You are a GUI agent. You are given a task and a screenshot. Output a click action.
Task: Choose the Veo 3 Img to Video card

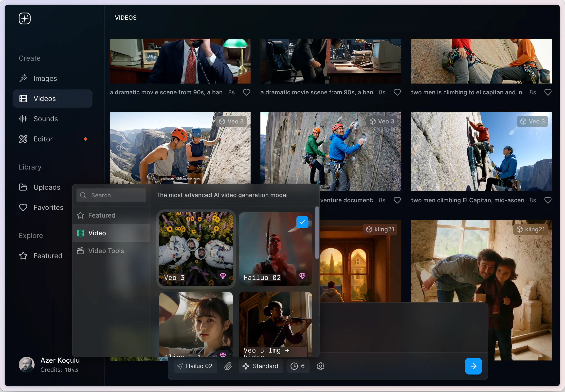click(275, 324)
